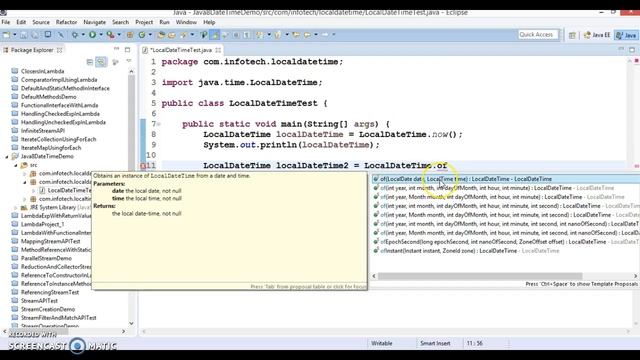Viewport: 640px width, 360px height.
Task: Select ofEpochSecond proposal in list
Action: [x=505, y=242]
